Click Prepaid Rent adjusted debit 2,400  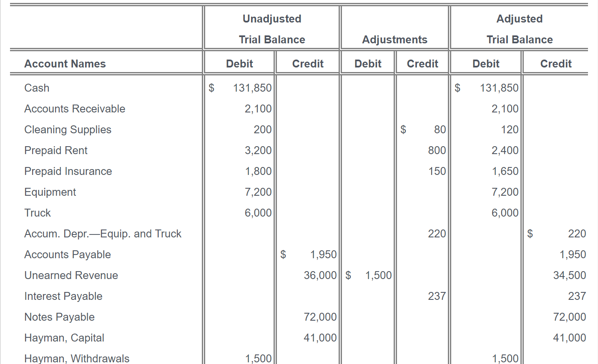pyautogui.click(x=505, y=150)
